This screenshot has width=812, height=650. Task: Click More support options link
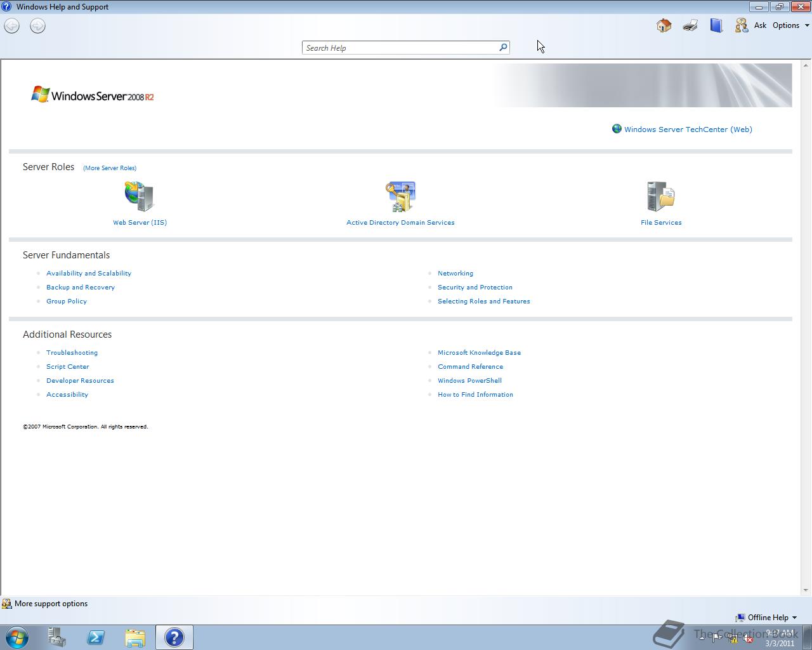(x=51, y=604)
